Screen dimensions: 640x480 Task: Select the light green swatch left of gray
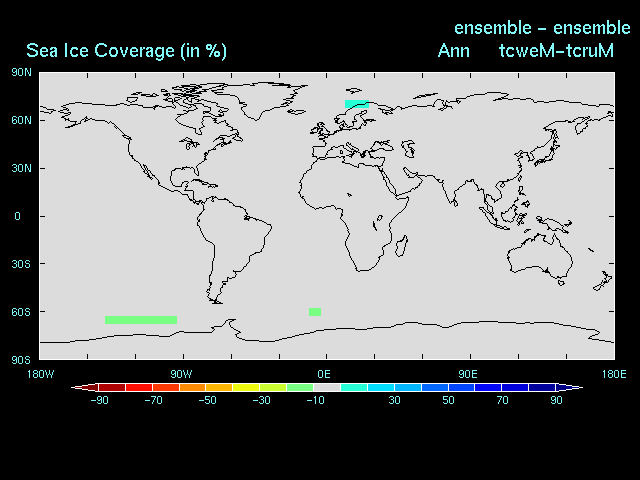tap(299, 387)
